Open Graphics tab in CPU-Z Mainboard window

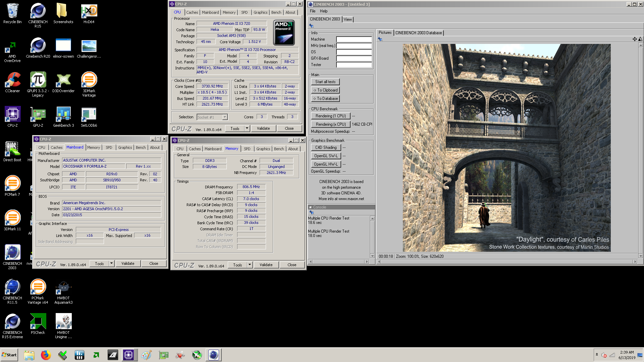125,147
